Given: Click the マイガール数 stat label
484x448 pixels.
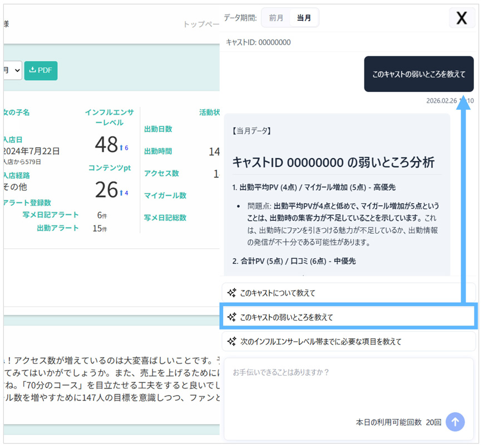Looking at the screenshot, I should (165, 196).
